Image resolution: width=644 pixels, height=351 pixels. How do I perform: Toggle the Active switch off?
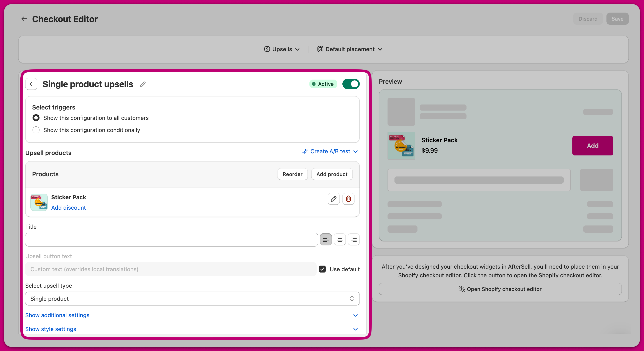(x=351, y=84)
